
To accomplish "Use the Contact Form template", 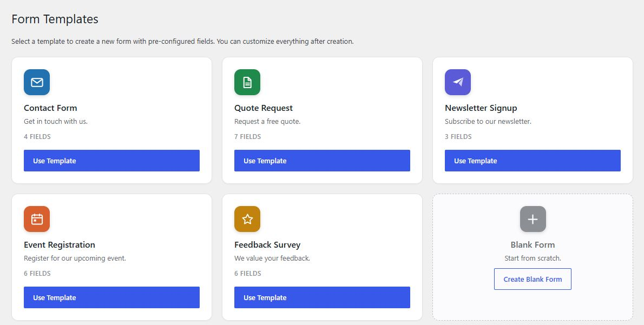I will pos(111,161).
